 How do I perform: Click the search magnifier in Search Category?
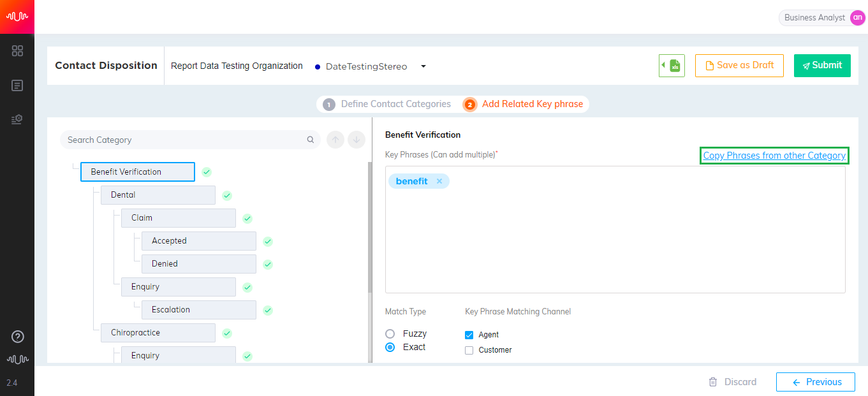(x=311, y=140)
